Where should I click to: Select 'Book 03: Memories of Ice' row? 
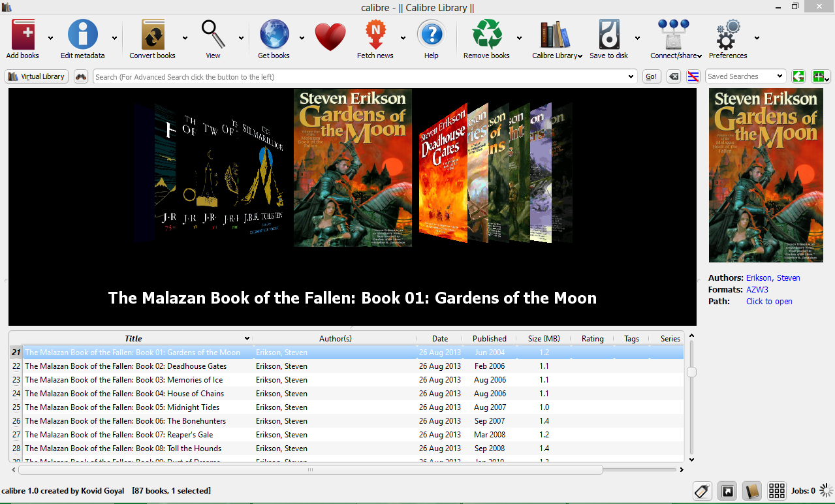pyautogui.click(x=353, y=380)
